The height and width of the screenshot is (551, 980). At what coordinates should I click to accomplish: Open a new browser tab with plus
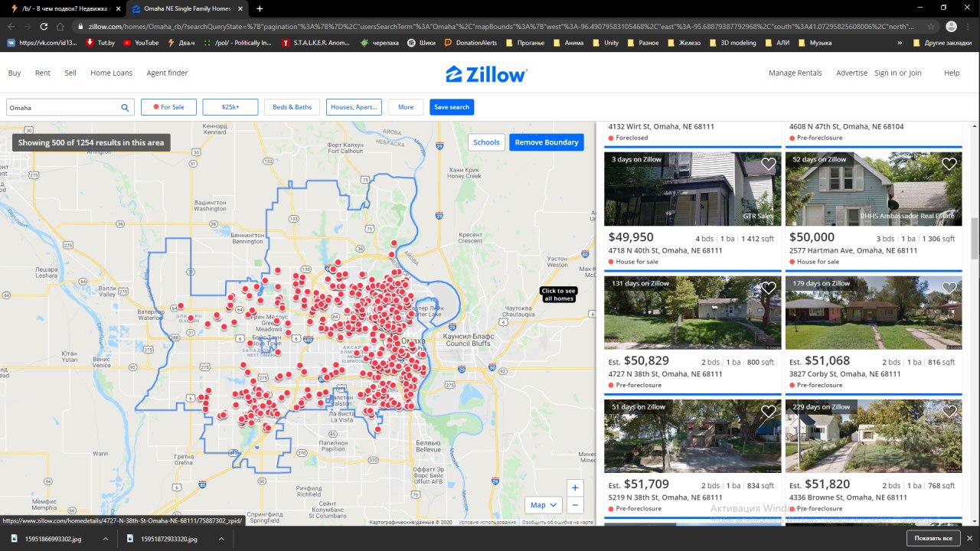point(260,8)
